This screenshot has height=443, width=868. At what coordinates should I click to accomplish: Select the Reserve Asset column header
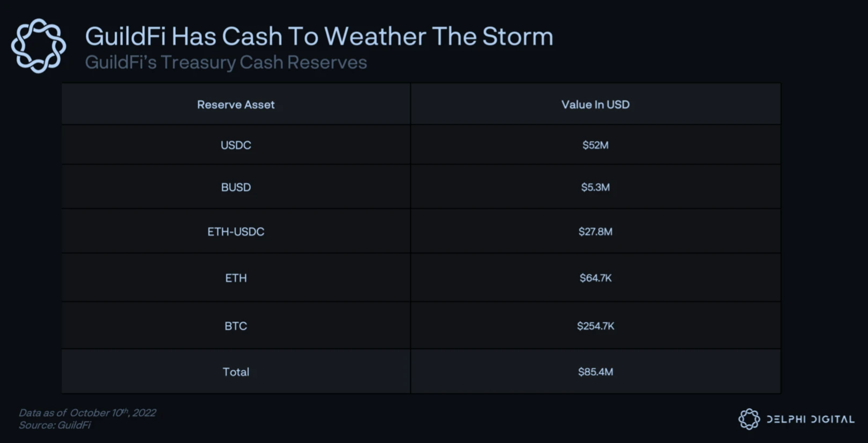click(236, 105)
